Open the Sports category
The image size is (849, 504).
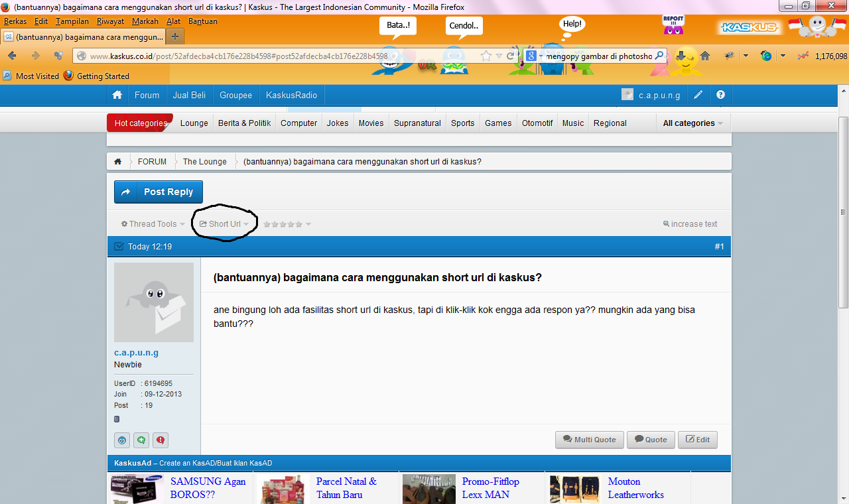pos(463,123)
